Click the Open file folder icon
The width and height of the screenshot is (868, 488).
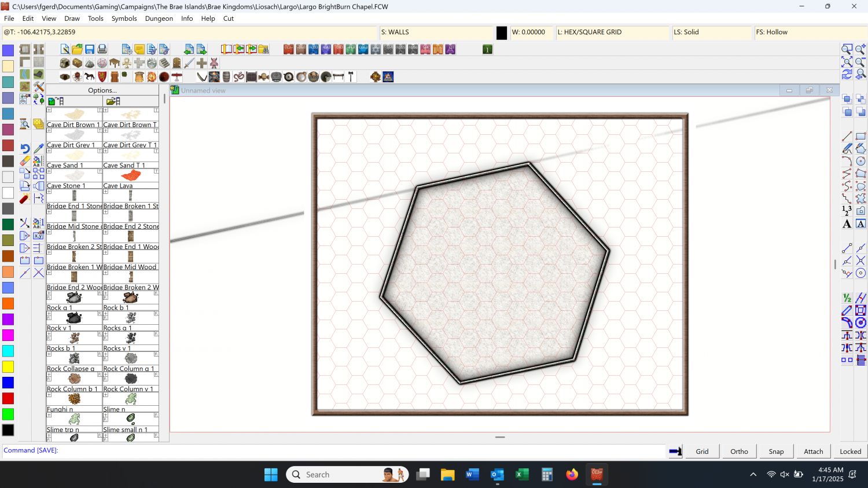(x=77, y=49)
